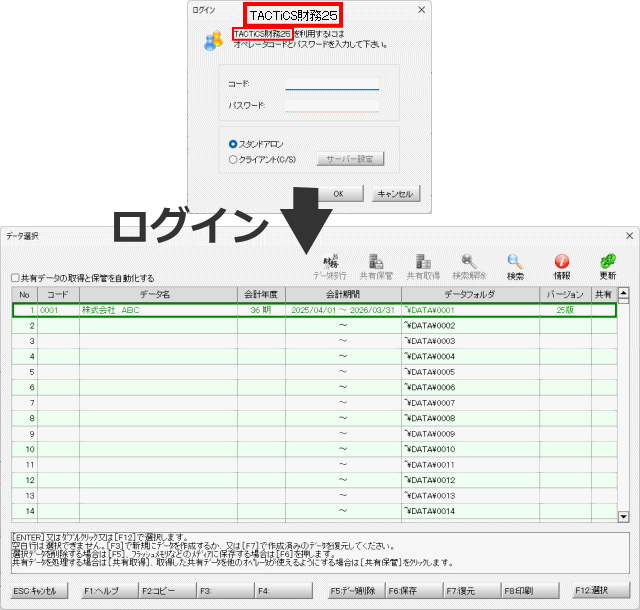Screen dimensions: 640x610
Task: Click the データ名 column header
Action: tap(158, 294)
